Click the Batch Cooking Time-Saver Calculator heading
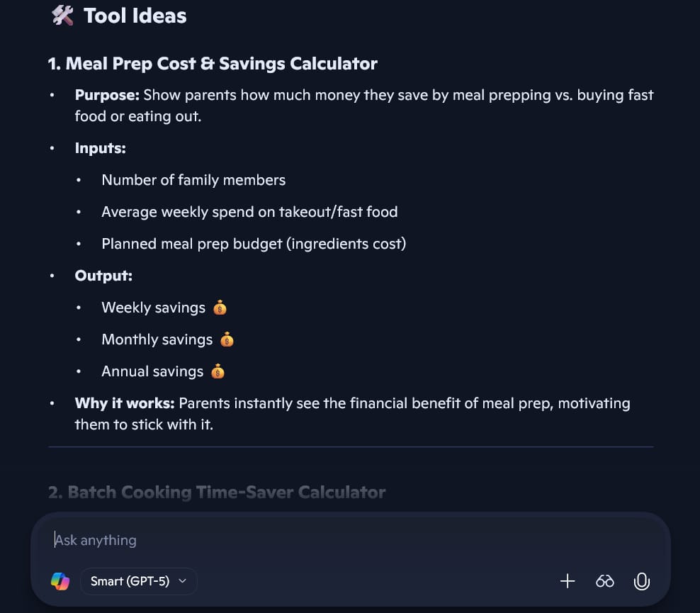The image size is (700, 613). click(216, 492)
